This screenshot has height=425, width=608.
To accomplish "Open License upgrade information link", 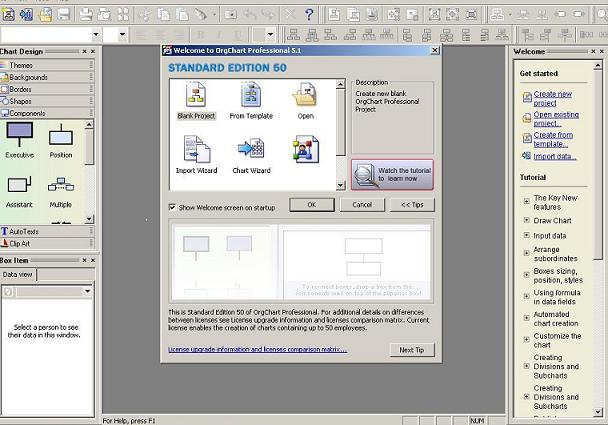I will pos(257,349).
